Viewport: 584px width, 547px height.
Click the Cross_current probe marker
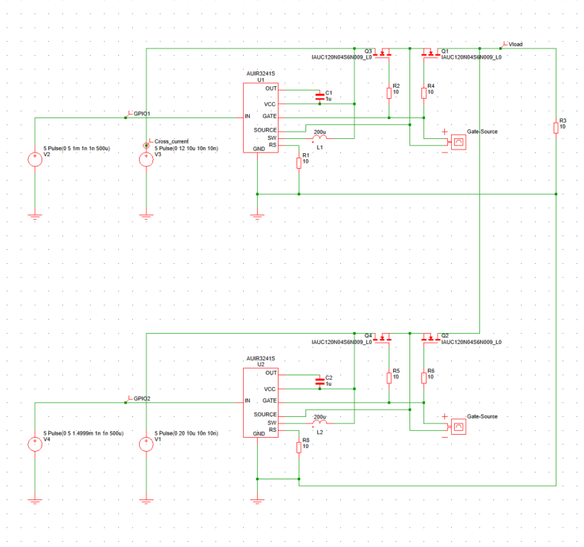(146, 145)
